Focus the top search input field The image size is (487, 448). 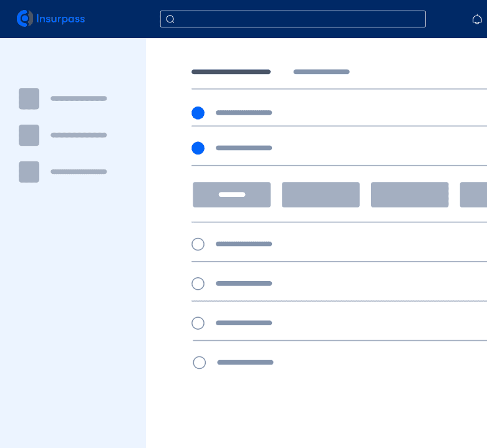(x=299, y=19)
